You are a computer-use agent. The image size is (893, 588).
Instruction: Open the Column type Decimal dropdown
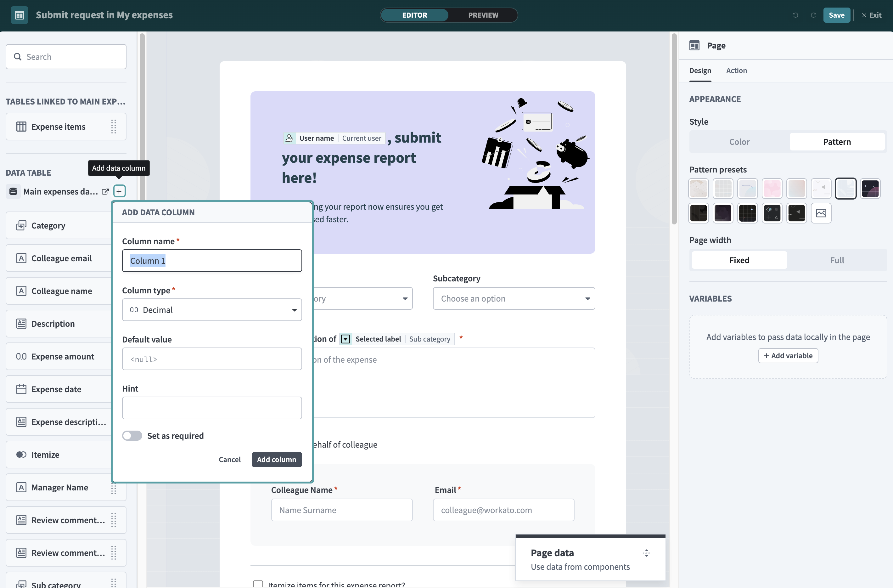coord(212,310)
